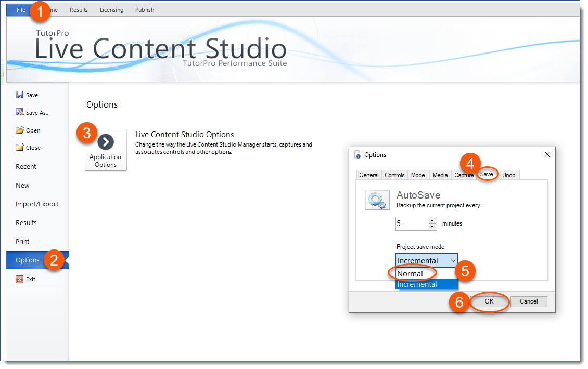
Task: Click OK in the Options dialog
Action: [489, 301]
